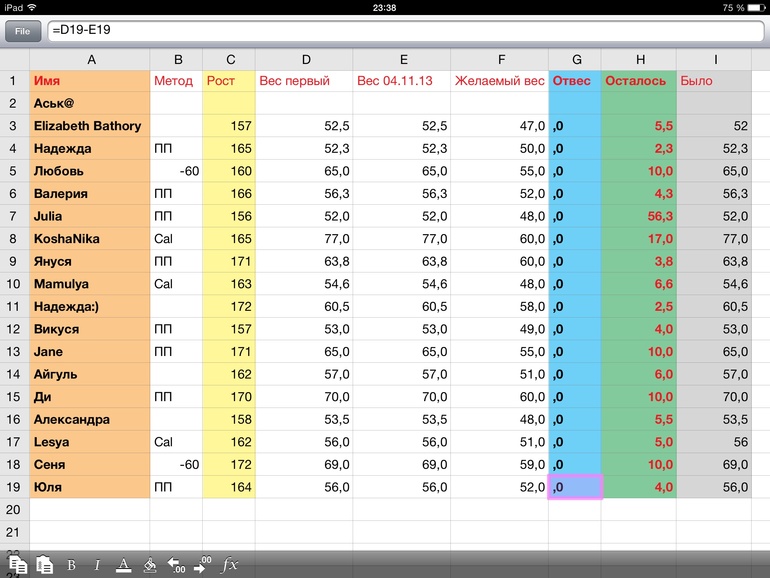The image size is (770, 578).
Task: Select row 19 header
Action: (x=14, y=487)
